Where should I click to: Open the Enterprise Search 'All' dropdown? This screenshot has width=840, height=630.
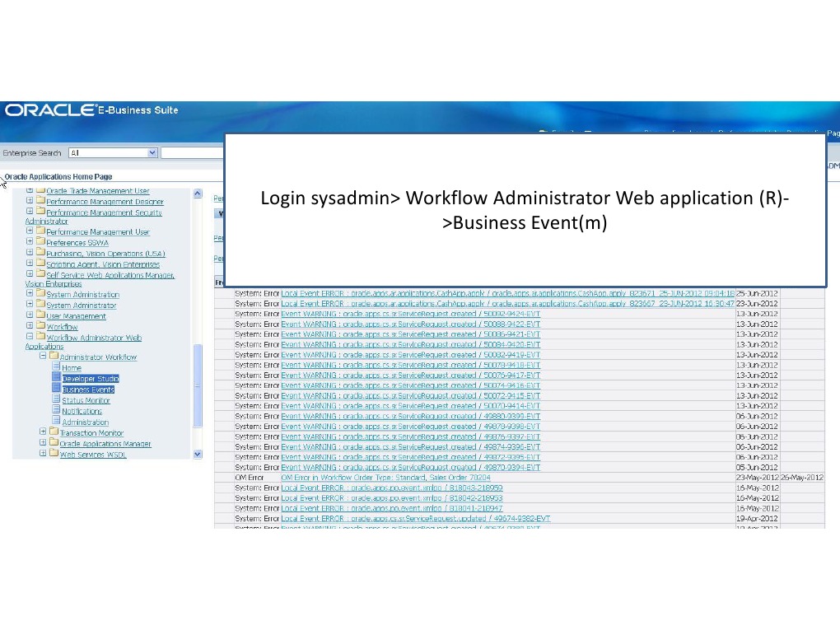(x=113, y=152)
